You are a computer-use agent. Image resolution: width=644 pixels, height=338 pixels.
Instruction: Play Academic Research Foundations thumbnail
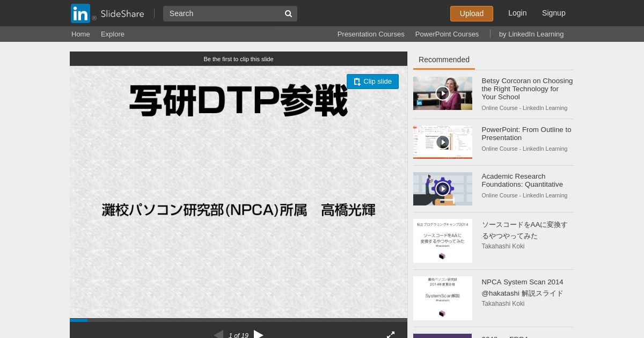click(x=443, y=189)
